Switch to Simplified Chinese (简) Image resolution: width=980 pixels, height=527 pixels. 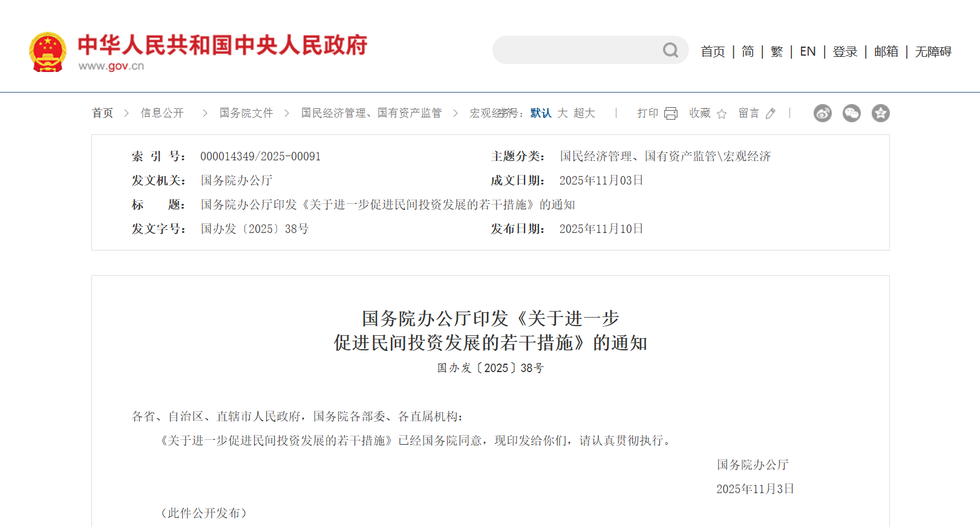[748, 52]
